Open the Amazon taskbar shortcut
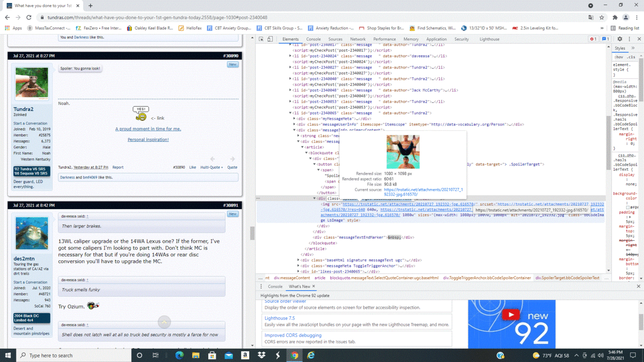644x362 pixels. [x=245, y=355]
